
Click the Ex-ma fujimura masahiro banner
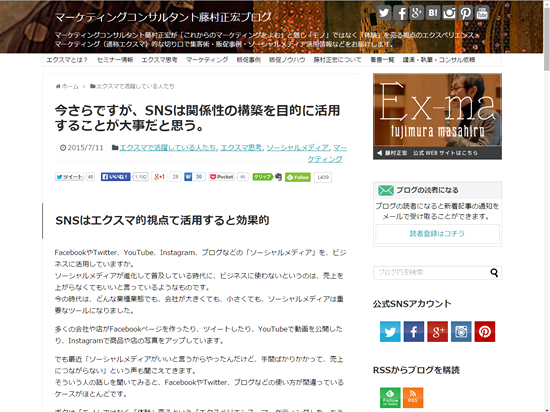pos(437,116)
